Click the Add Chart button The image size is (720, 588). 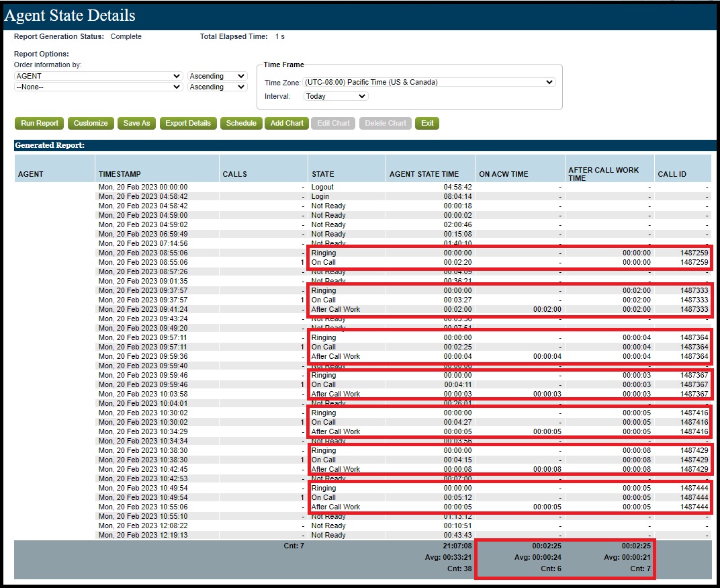click(287, 123)
